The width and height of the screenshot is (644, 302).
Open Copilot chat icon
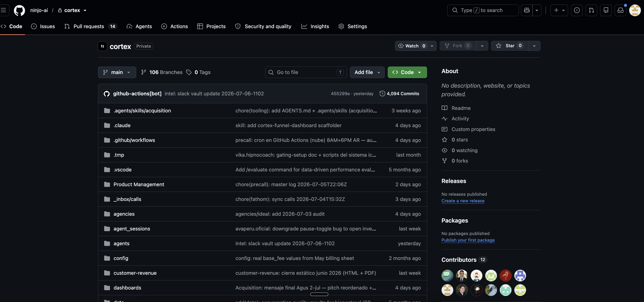pos(527,10)
